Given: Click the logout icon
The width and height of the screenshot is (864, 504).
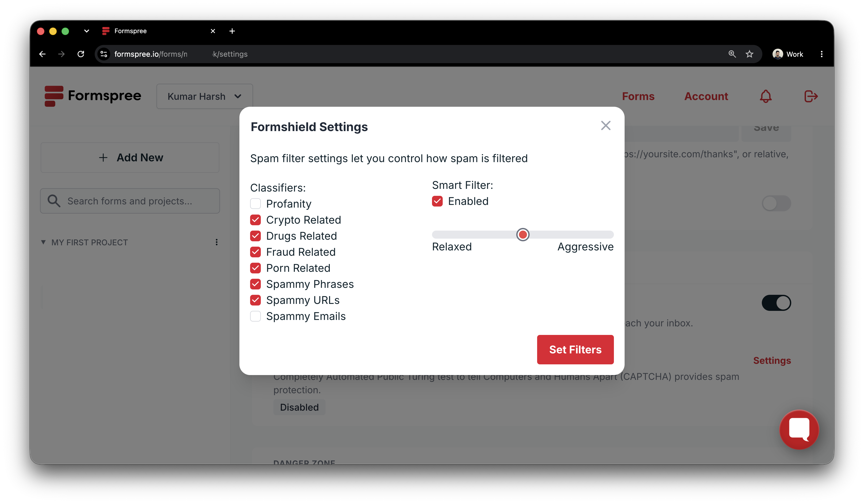Looking at the screenshot, I should pyautogui.click(x=811, y=96).
